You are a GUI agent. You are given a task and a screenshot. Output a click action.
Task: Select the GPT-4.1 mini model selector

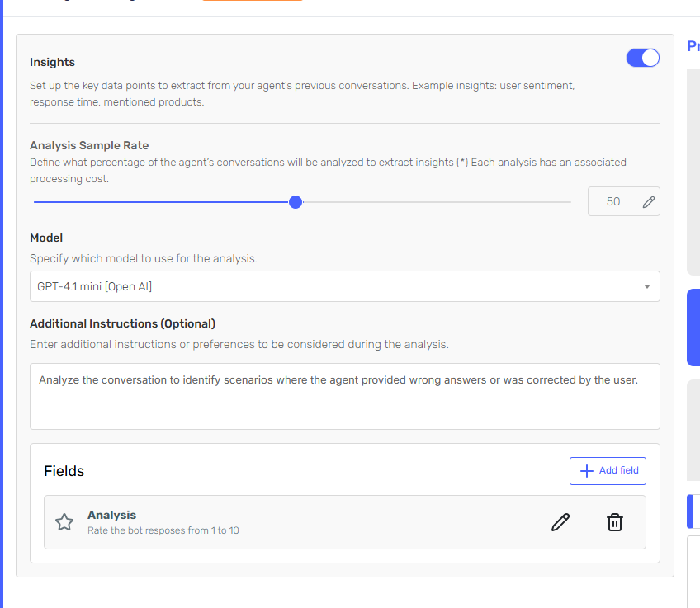344,286
